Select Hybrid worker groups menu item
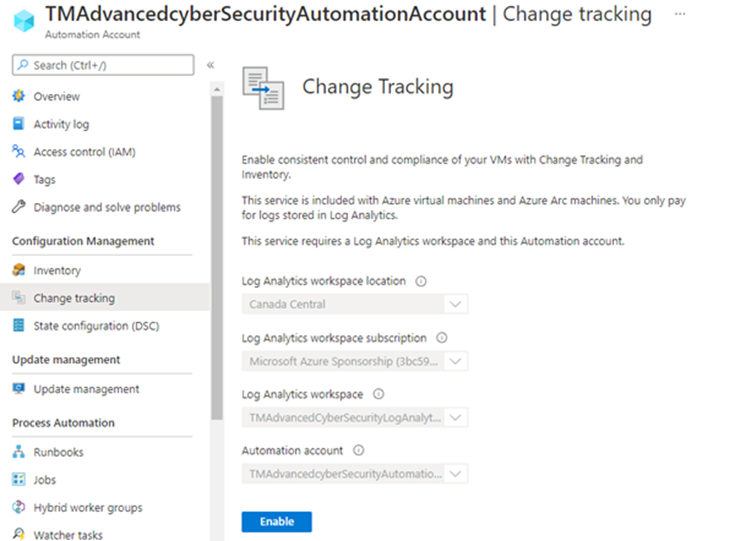 88,508
